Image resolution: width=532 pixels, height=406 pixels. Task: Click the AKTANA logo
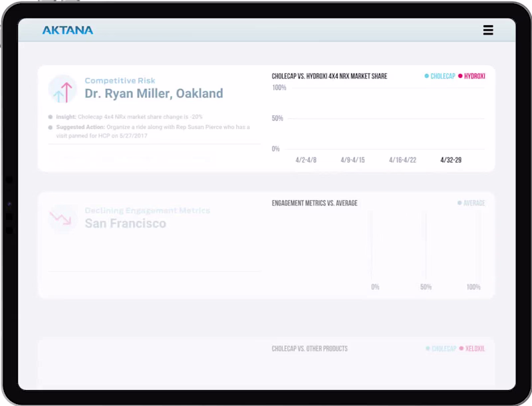click(67, 29)
